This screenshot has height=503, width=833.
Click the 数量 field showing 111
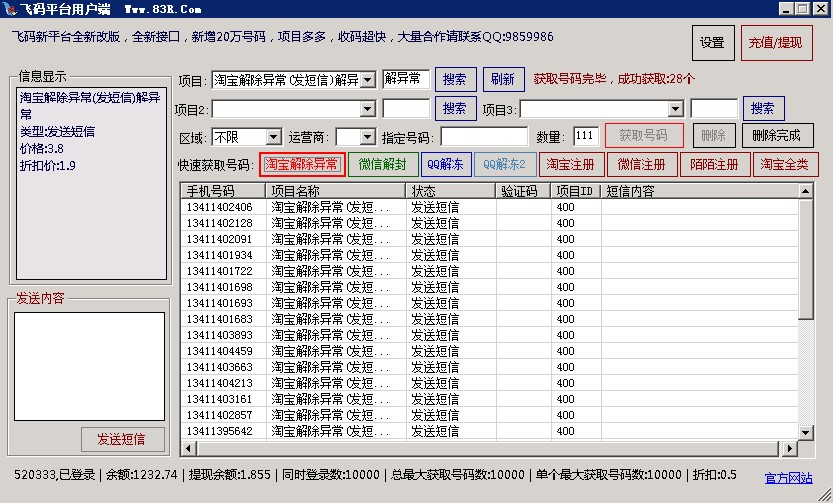pos(586,136)
